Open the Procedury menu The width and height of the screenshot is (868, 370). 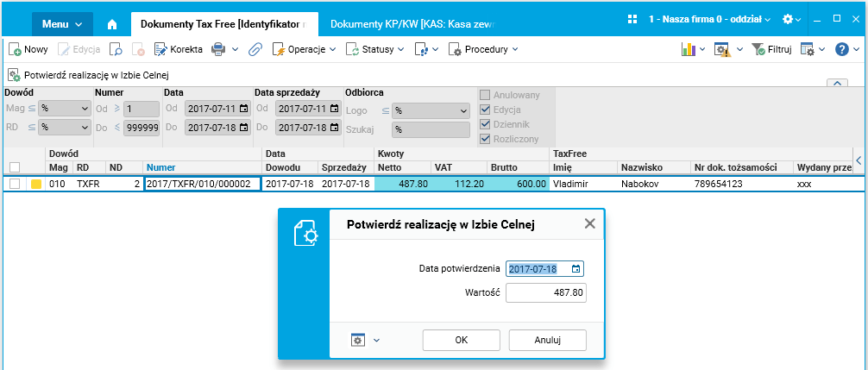[483, 49]
